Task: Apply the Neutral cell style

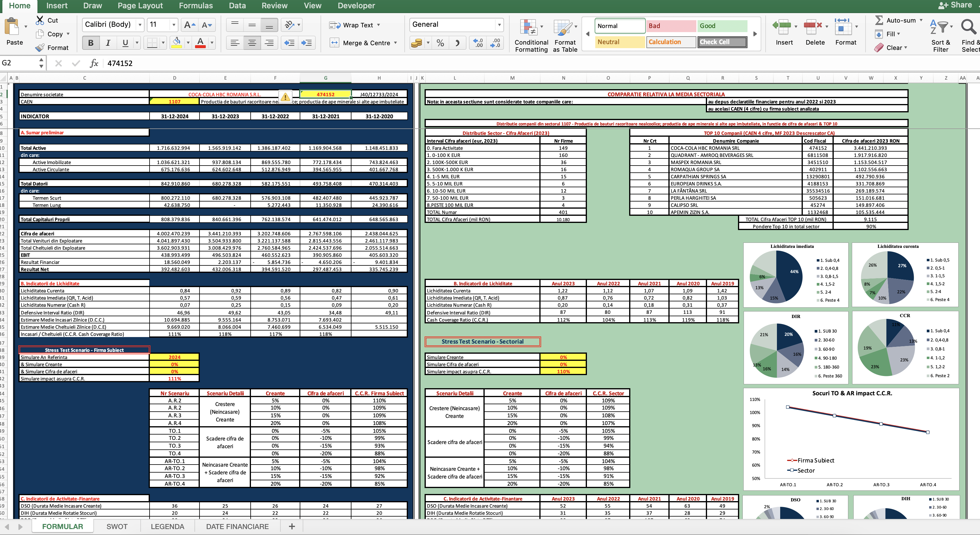Action: (x=620, y=42)
